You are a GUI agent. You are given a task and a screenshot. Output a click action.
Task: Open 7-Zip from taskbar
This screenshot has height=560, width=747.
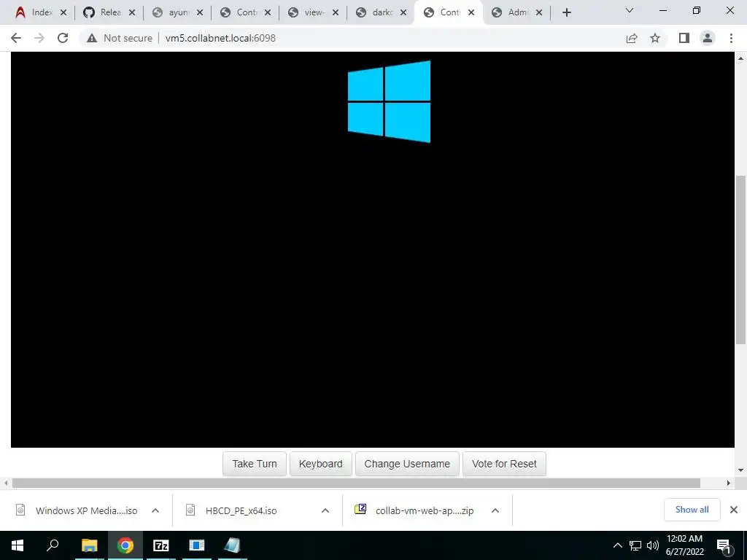(x=161, y=545)
